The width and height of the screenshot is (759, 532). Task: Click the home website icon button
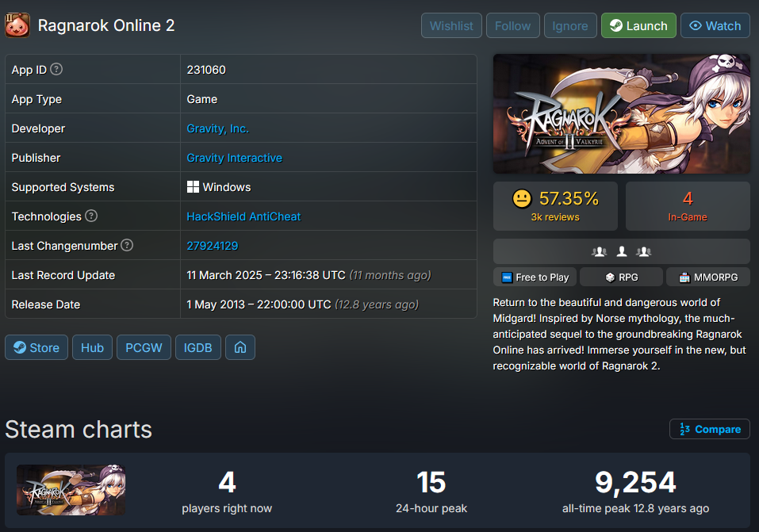tap(240, 347)
